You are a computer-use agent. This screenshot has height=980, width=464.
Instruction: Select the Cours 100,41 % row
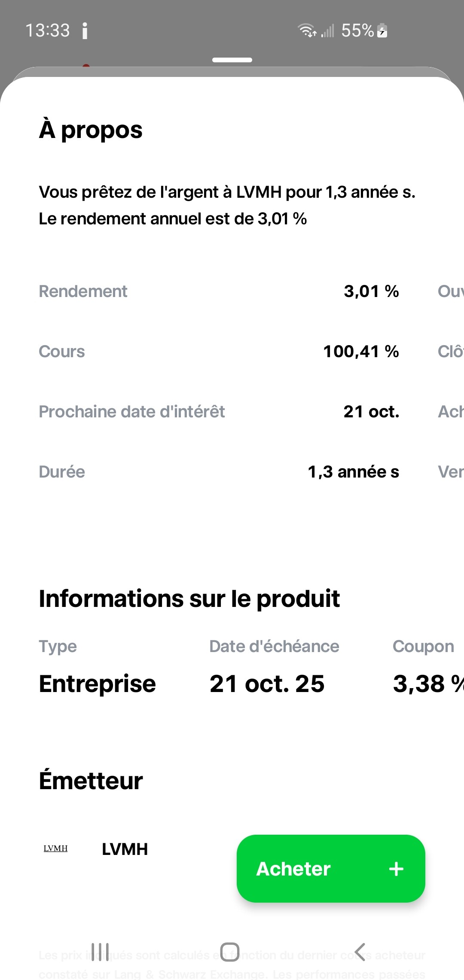point(219,352)
